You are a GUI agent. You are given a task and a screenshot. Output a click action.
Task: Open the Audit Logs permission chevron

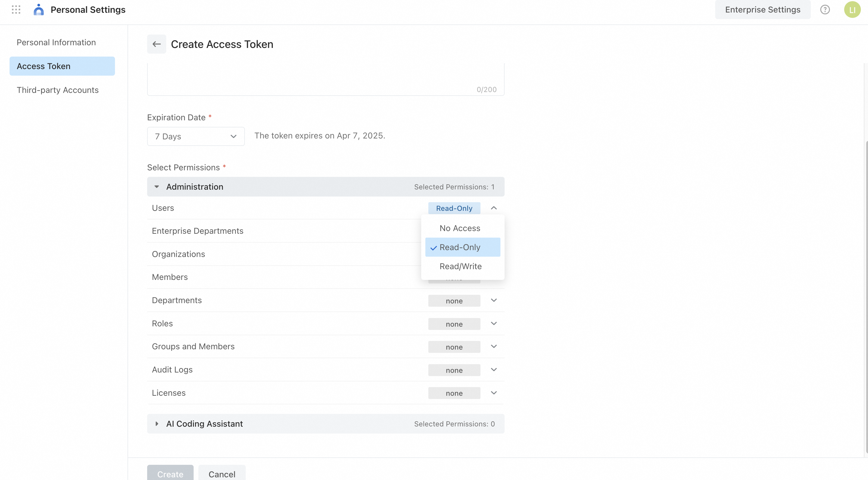tap(494, 370)
